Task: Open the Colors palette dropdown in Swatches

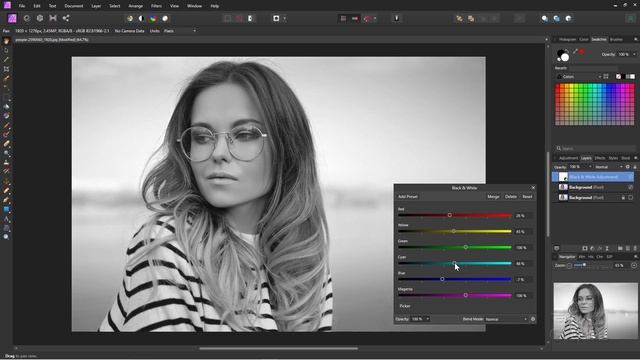Action: [x=579, y=77]
